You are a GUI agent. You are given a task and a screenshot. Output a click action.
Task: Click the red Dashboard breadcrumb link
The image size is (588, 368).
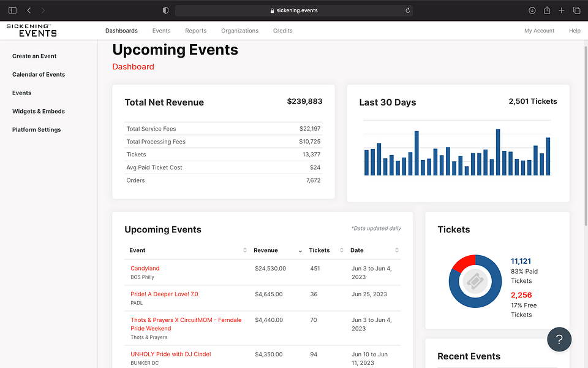133,66
